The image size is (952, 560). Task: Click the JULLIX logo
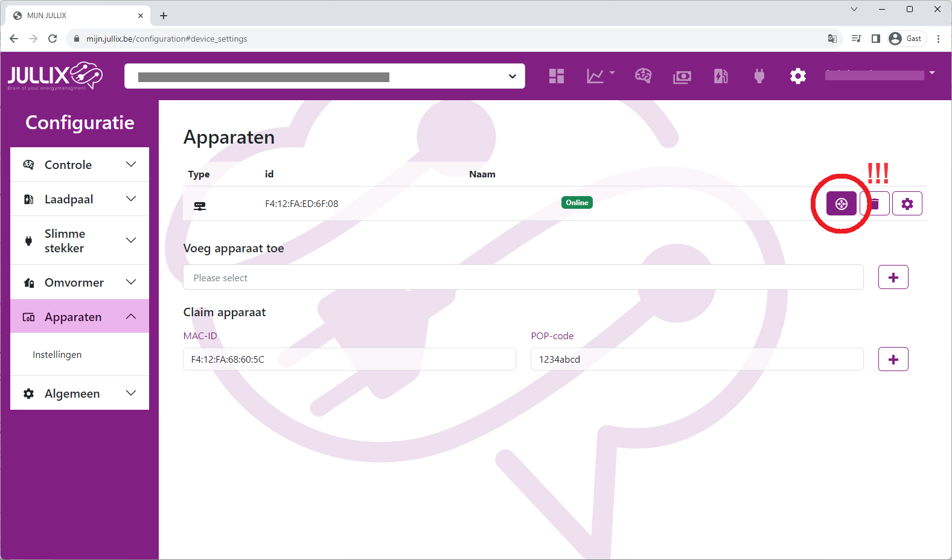click(x=55, y=76)
